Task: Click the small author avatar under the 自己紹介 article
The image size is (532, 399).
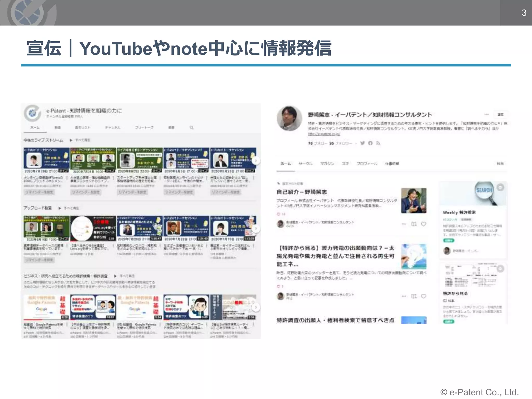Action: (x=280, y=224)
